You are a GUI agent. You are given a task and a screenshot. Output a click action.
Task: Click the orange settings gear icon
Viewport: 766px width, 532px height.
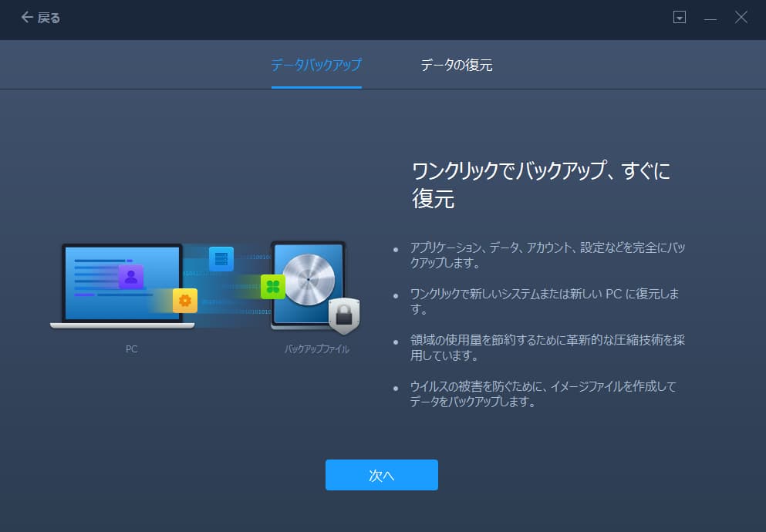pos(185,300)
